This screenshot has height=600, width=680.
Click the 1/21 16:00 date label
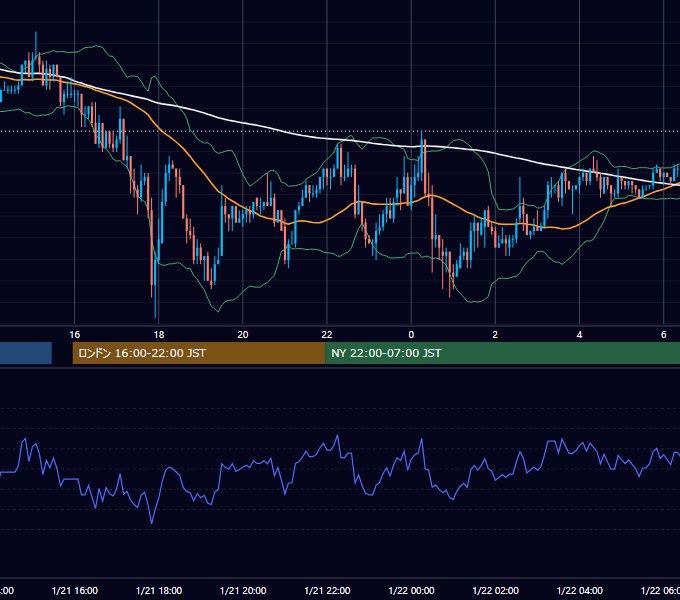coord(75,590)
